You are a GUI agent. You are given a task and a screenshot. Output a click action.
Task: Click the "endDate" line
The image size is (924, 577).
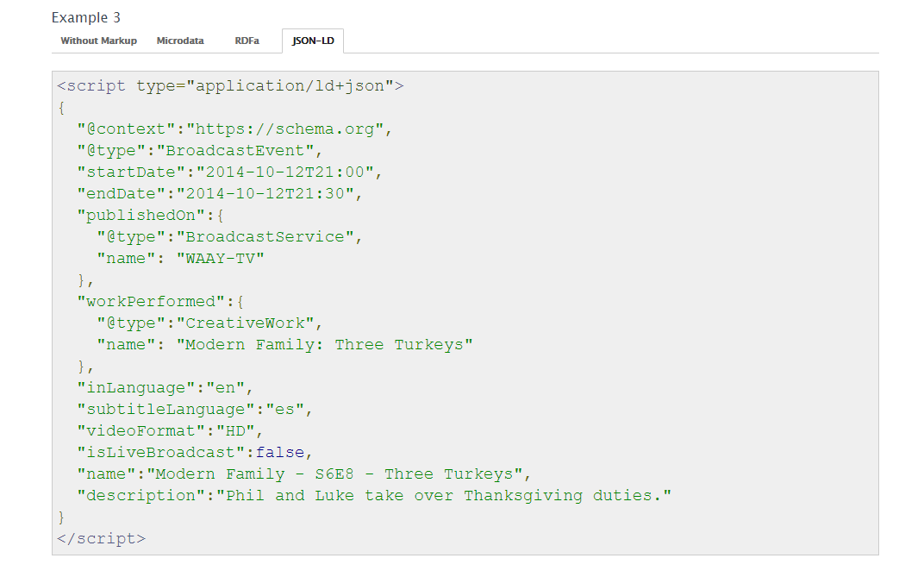point(220,194)
